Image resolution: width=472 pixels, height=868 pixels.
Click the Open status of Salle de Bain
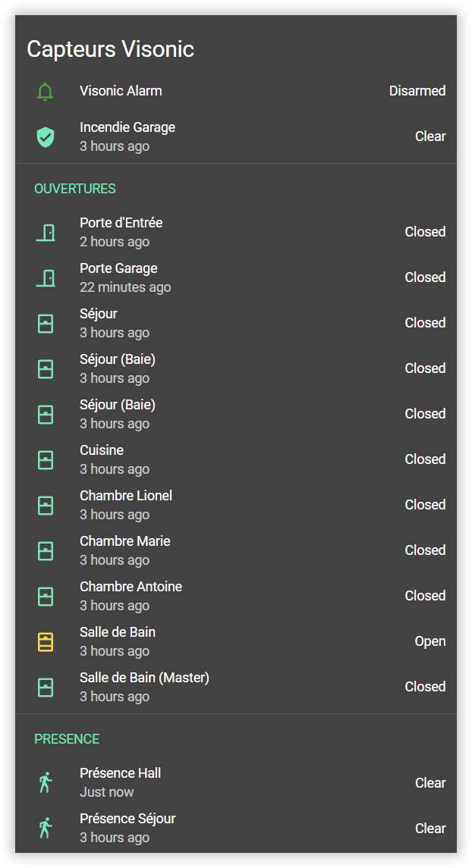[430, 641]
